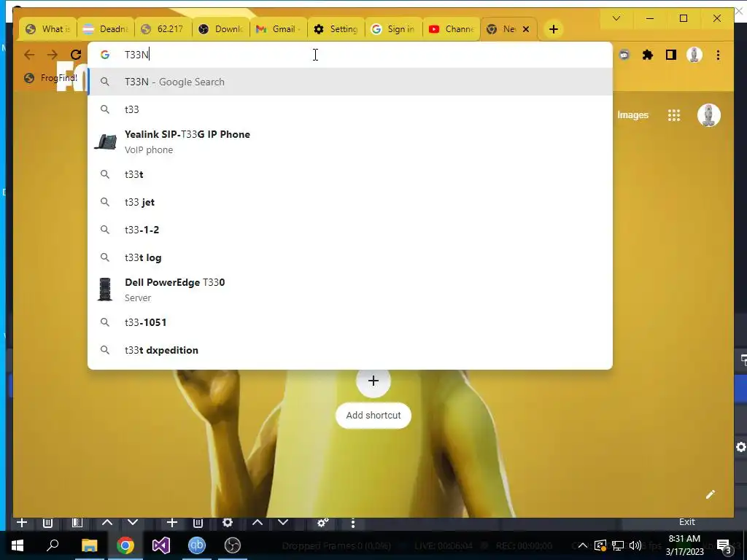The height and width of the screenshot is (560, 747).
Task: Open File Explorer from taskbar
Action: [x=89, y=545]
